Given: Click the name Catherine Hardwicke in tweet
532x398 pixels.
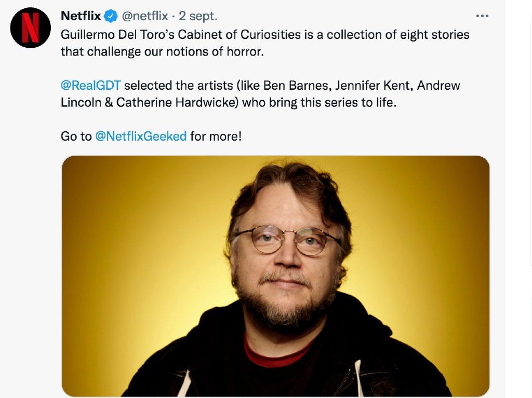Looking at the screenshot, I should (178, 102).
